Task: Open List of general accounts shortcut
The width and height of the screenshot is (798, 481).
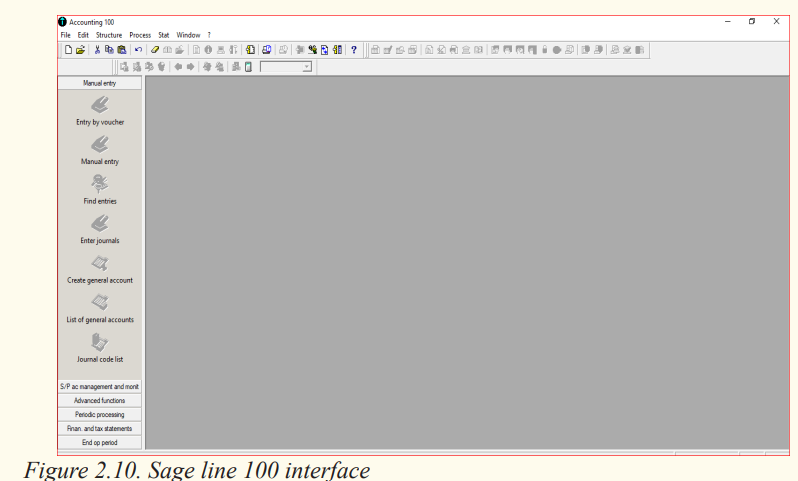Action: tap(100, 308)
